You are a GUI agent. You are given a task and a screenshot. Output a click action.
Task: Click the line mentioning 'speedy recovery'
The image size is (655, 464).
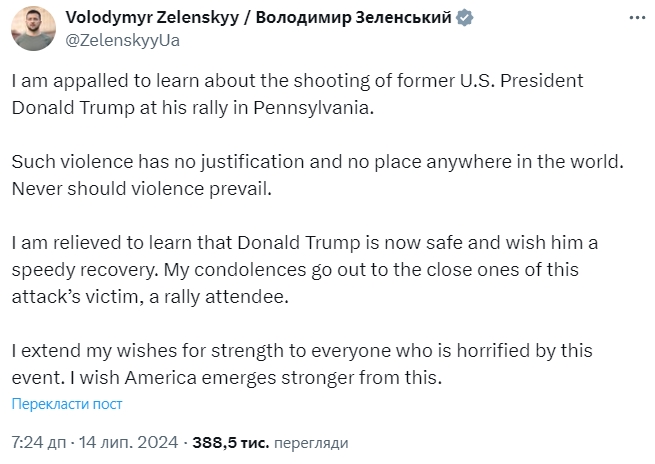[295, 270]
